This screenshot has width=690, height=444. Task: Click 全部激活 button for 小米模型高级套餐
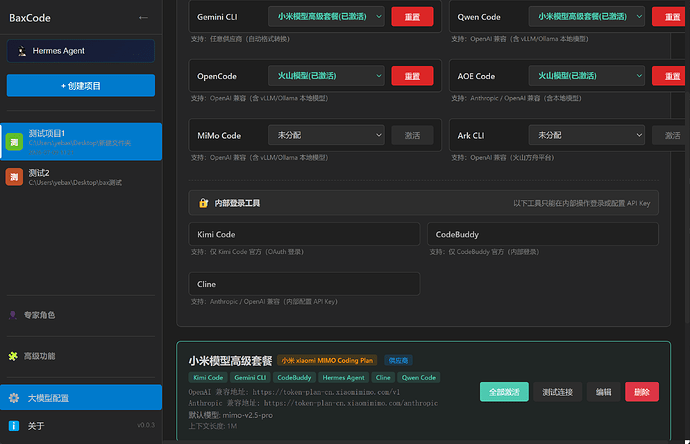(504, 392)
